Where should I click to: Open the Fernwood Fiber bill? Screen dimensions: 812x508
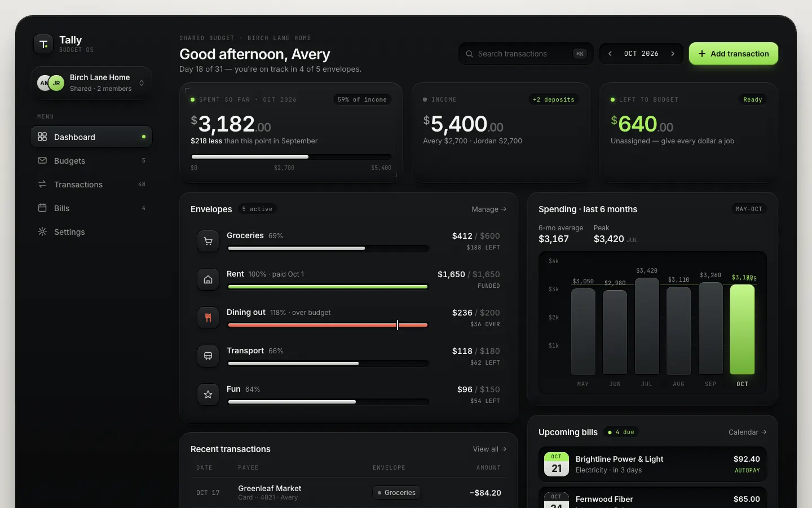pyautogui.click(x=652, y=498)
